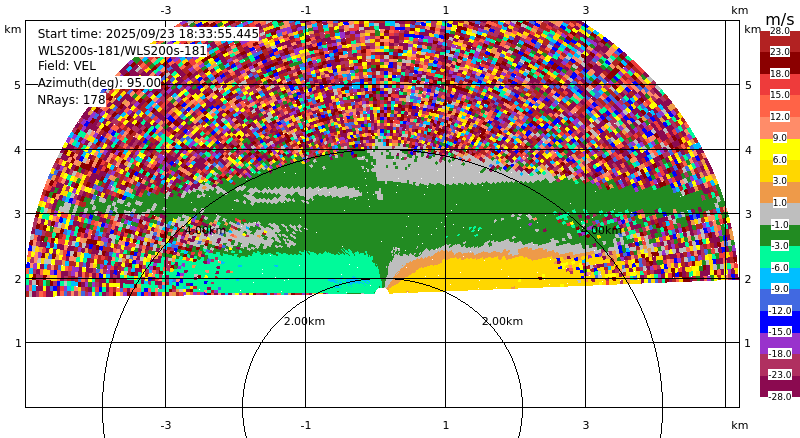Click the left 4.00km range ring label
Viewport: 800px width, 438px height.
pyautogui.click(x=205, y=230)
